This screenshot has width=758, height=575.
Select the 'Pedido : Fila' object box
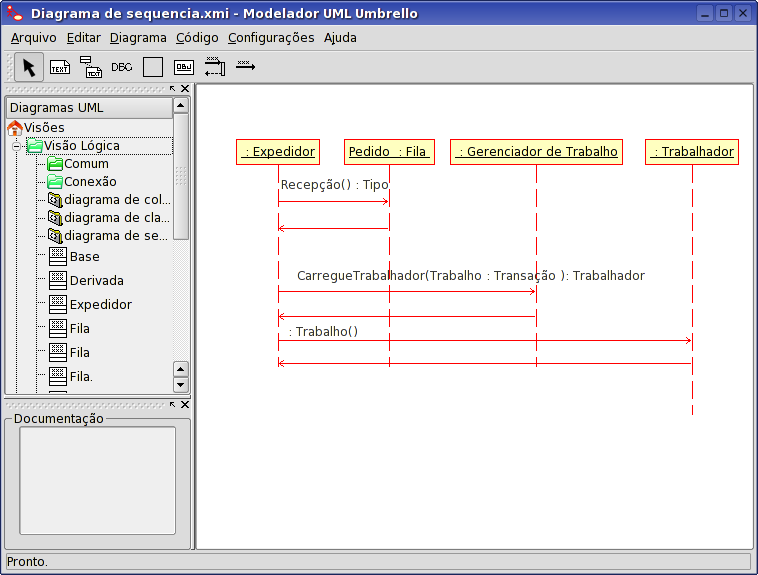[x=389, y=152]
